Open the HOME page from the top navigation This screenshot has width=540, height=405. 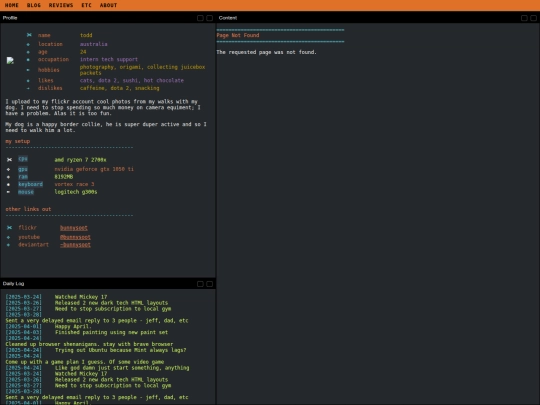pyautogui.click(x=11, y=5)
